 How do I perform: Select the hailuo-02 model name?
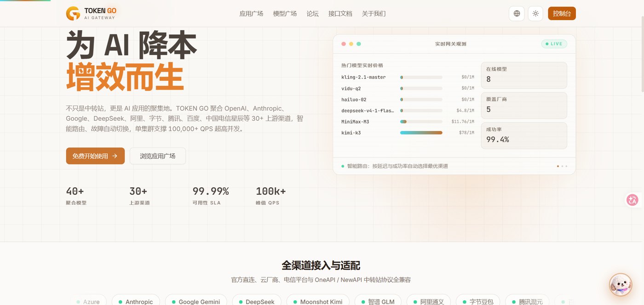pyautogui.click(x=354, y=99)
